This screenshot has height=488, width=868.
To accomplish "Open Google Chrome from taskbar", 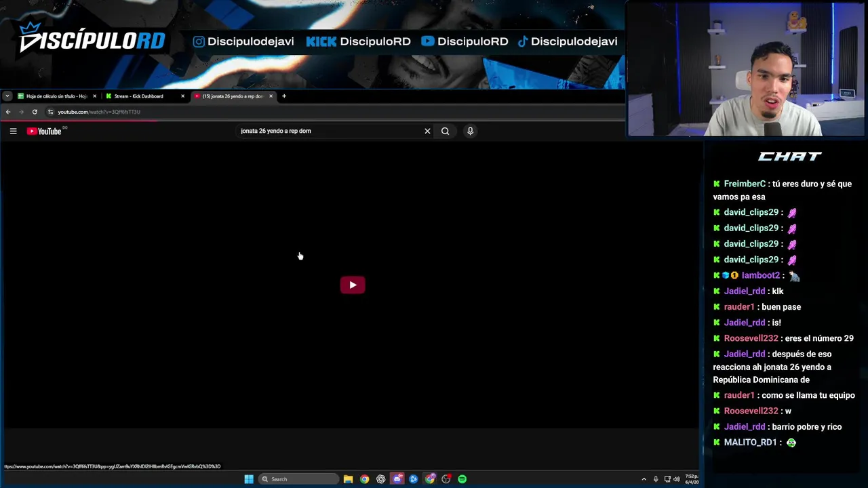I will tap(365, 479).
